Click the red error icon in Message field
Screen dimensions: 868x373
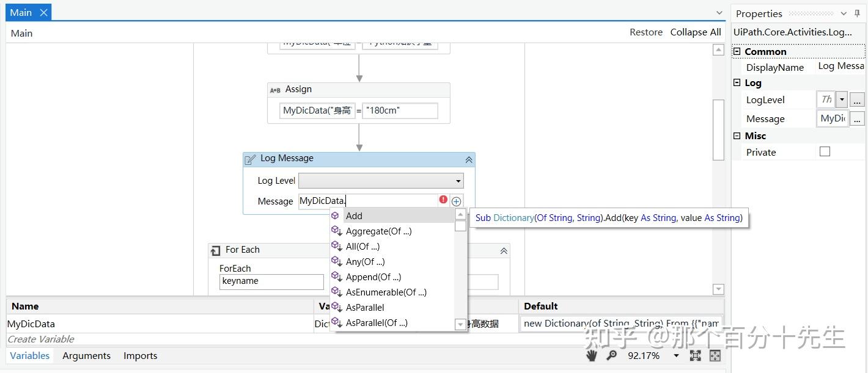[x=443, y=200]
